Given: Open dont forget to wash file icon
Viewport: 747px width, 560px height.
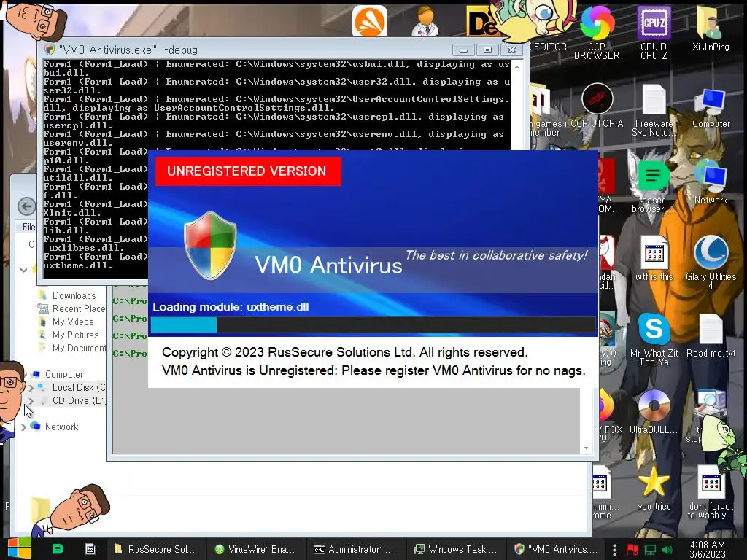Looking at the screenshot, I should point(711,492).
